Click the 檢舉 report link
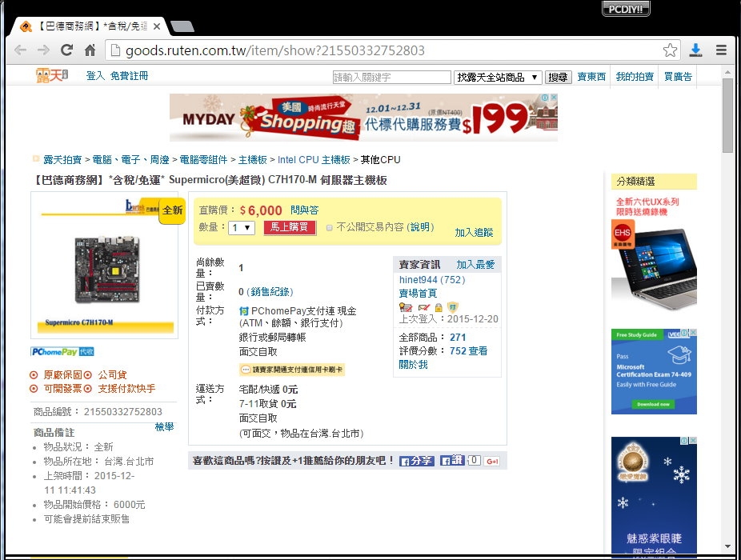Viewport: 741px width, 560px height. (x=165, y=426)
